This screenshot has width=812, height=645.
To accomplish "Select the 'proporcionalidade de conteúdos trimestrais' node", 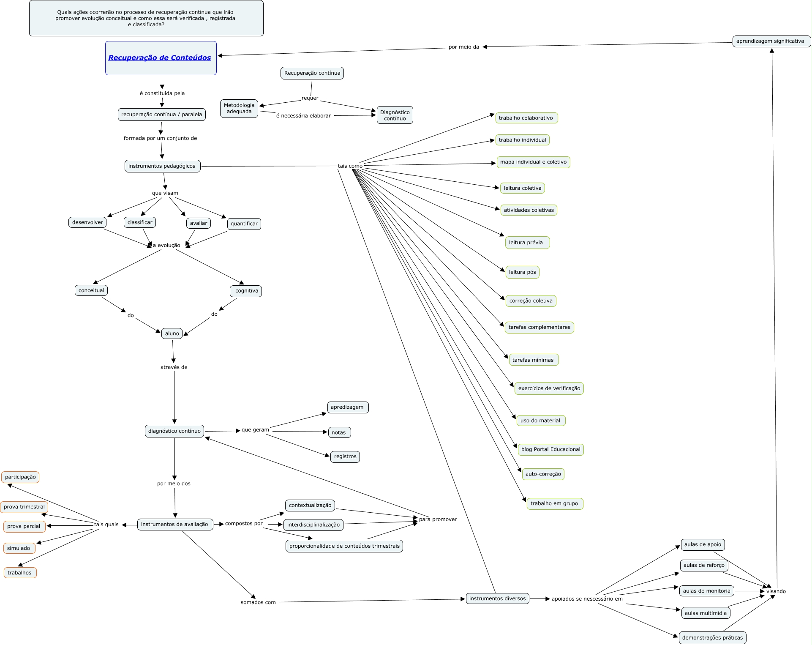I will click(344, 546).
